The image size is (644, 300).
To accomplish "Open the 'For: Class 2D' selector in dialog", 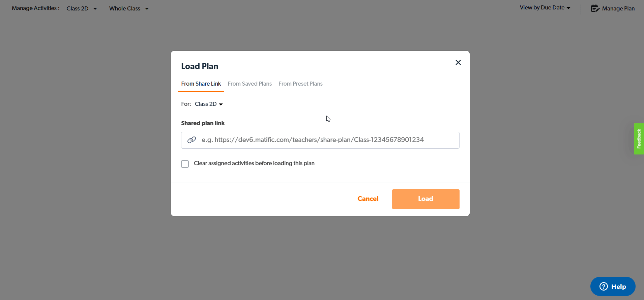I will (x=208, y=104).
